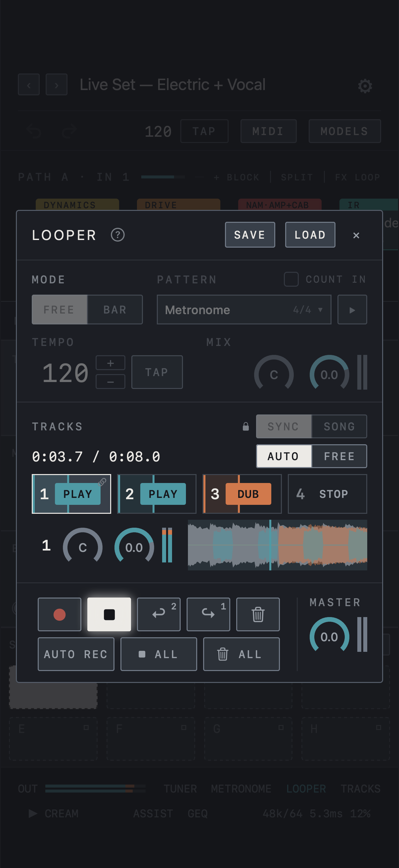Open the Metronome pattern dropdown
The height and width of the screenshot is (868, 399).
point(244,310)
